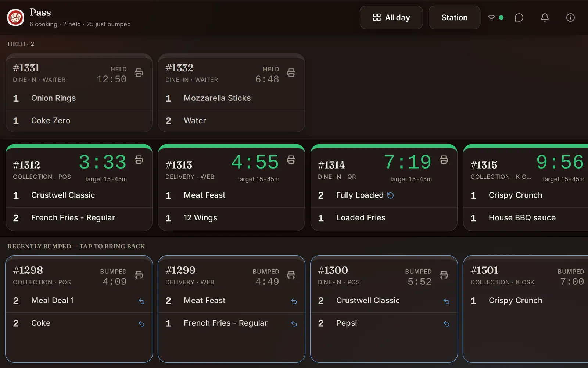Select Onion Rings on order #1331

79,98
